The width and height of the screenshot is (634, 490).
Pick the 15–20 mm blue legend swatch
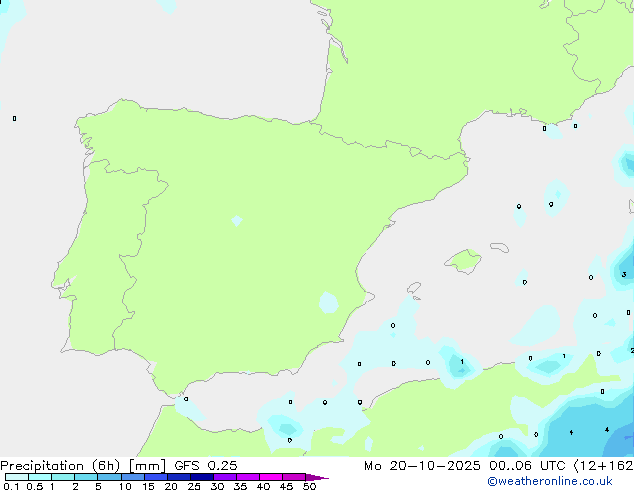click(155, 477)
